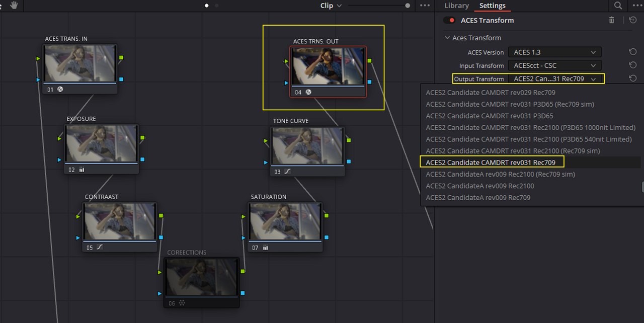Switch to second node graph page dot
Viewport: 644px width, 323px height.
pyautogui.click(x=217, y=6)
